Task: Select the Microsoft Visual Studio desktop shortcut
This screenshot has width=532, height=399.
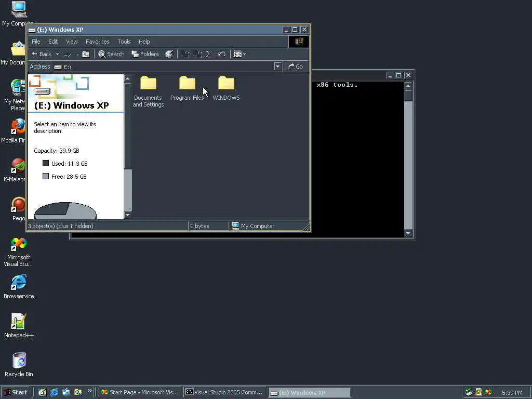Action: [x=19, y=251]
